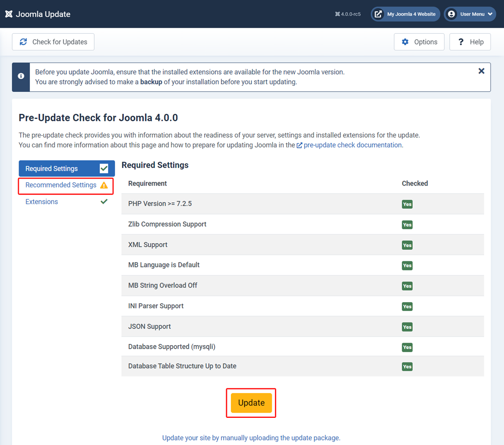Click 'Database Table Structure Up to Date' text
The height and width of the screenshot is (445, 504).
182,366
